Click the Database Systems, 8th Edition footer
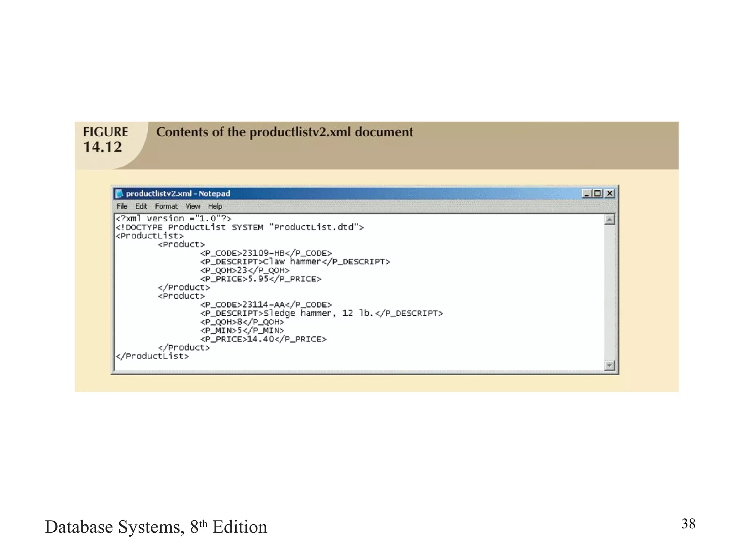The height and width of the screenshot is (560, 747). point(156,527)
